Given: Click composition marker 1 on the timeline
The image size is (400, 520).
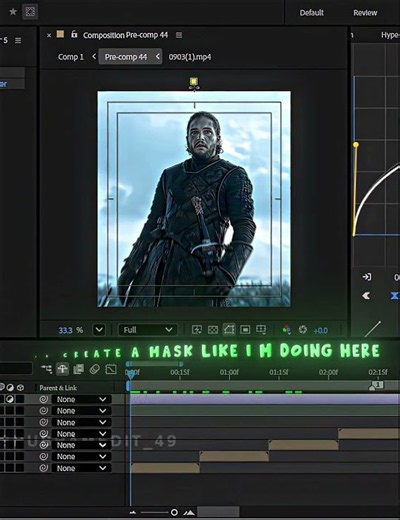Looking at the screenshot, I should pos(377,385).
